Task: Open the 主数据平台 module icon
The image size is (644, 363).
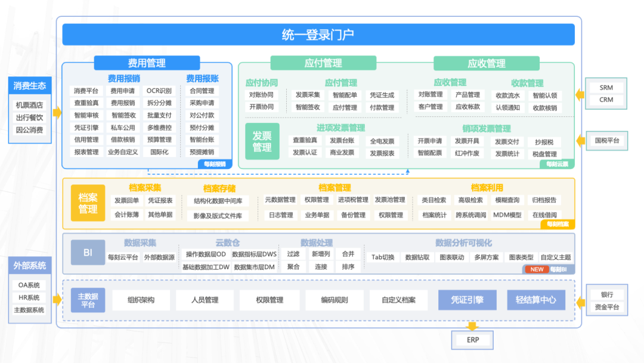Action: (x=87, y=300)
